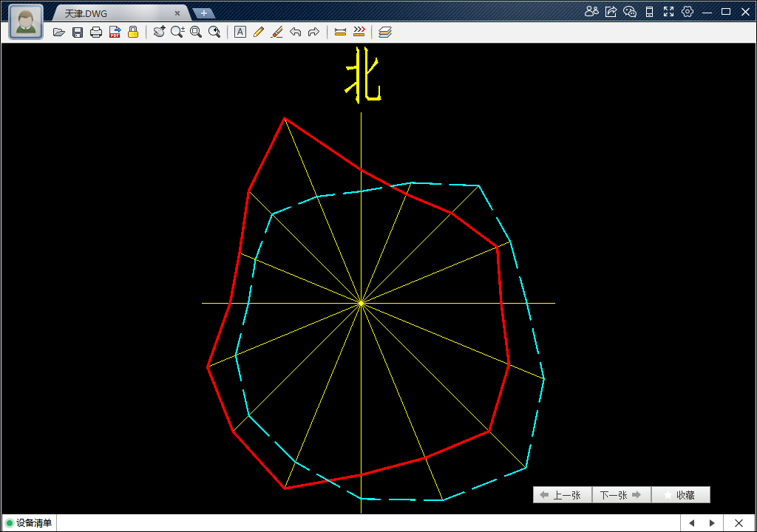The height and width of the screenshot is (532, 757).
Task: Open a new tab with the plus button
Action: click(204, 13)
